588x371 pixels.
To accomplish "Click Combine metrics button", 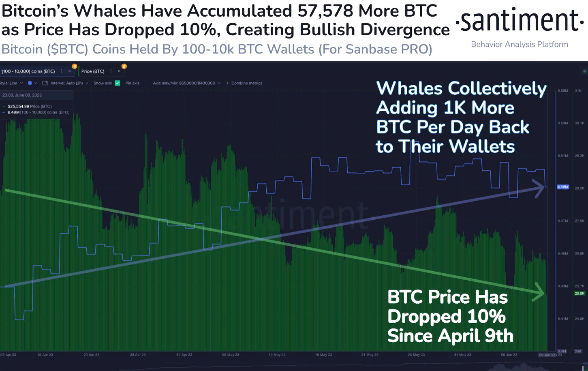I will pos(246,83).
